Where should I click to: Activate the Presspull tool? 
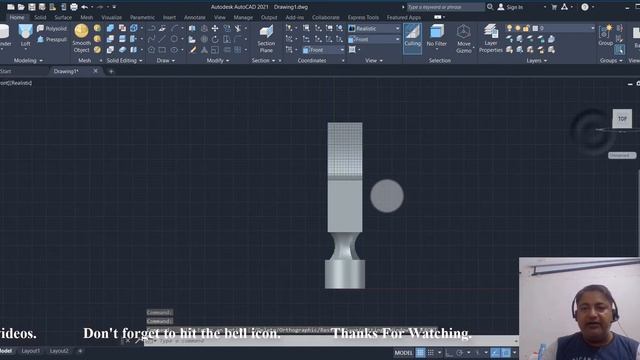pos(52,40)
